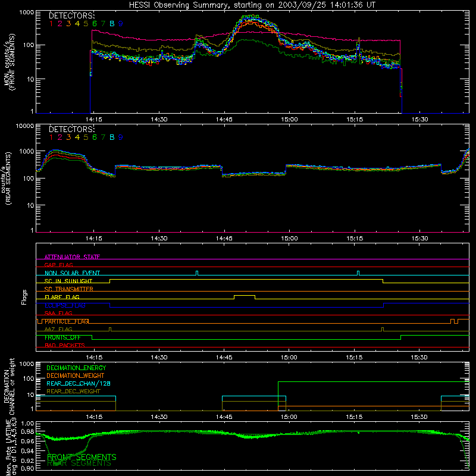Click the 15:15 tick under Flags plot

[354, 358]
